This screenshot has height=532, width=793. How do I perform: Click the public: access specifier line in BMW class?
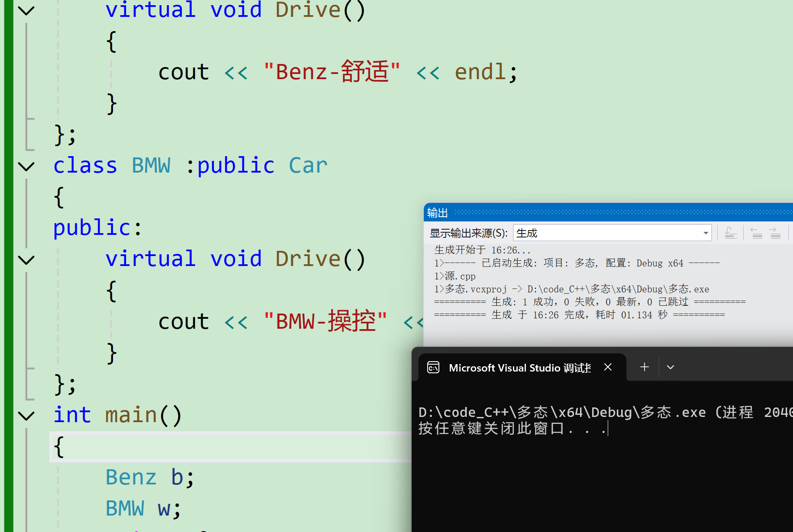pyautogui.click(x=98, y=228)
